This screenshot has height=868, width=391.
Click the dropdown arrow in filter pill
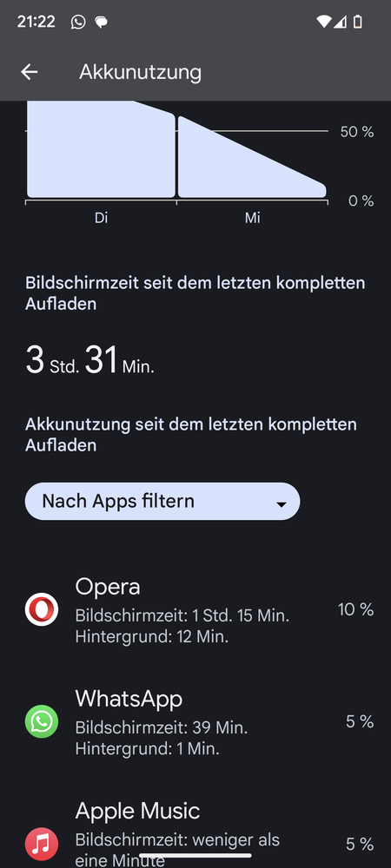282,503
